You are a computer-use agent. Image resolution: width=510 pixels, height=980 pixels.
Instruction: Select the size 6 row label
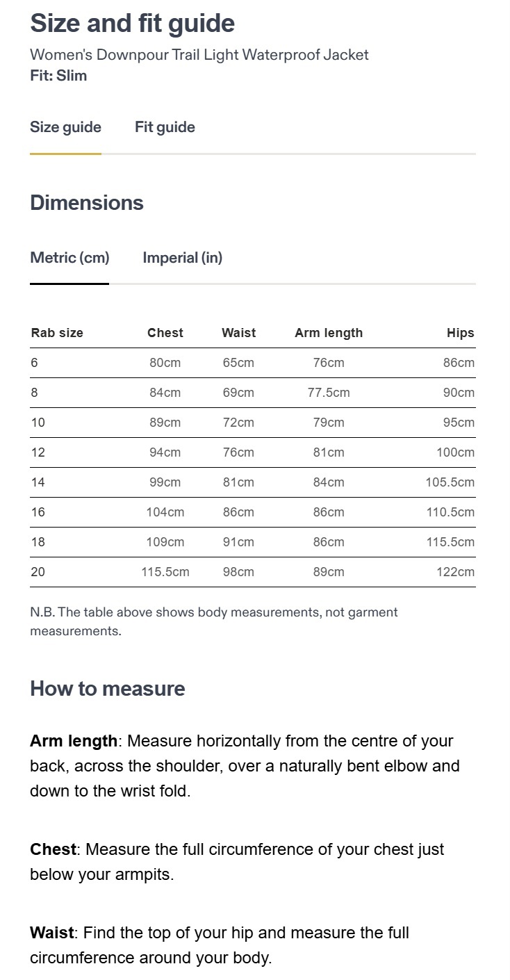35,363
